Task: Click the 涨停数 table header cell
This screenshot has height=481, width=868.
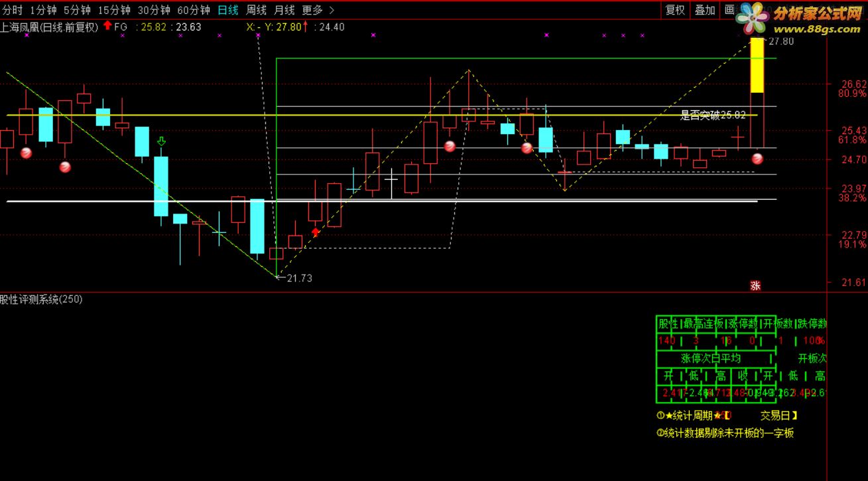Action: (743, 324)
